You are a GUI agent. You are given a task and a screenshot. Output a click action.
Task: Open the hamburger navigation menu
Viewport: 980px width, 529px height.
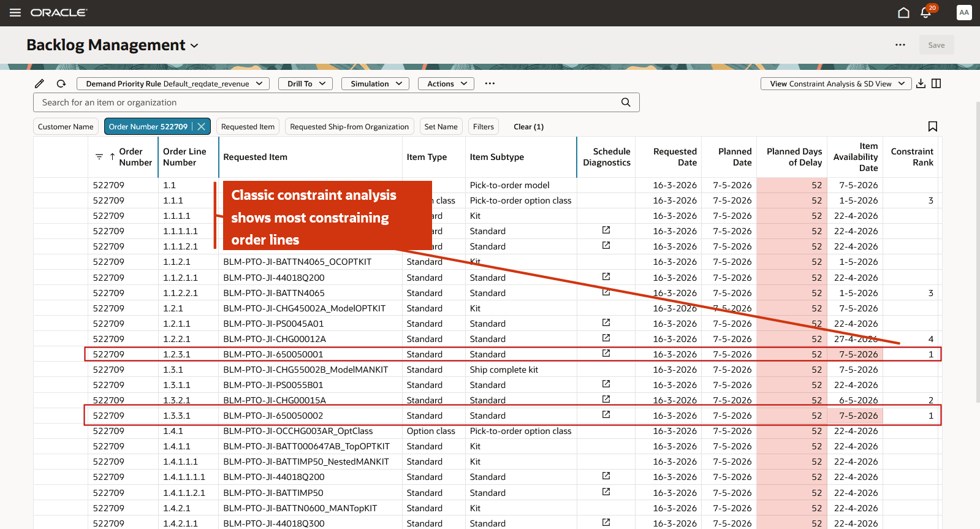tap(15, 13)
